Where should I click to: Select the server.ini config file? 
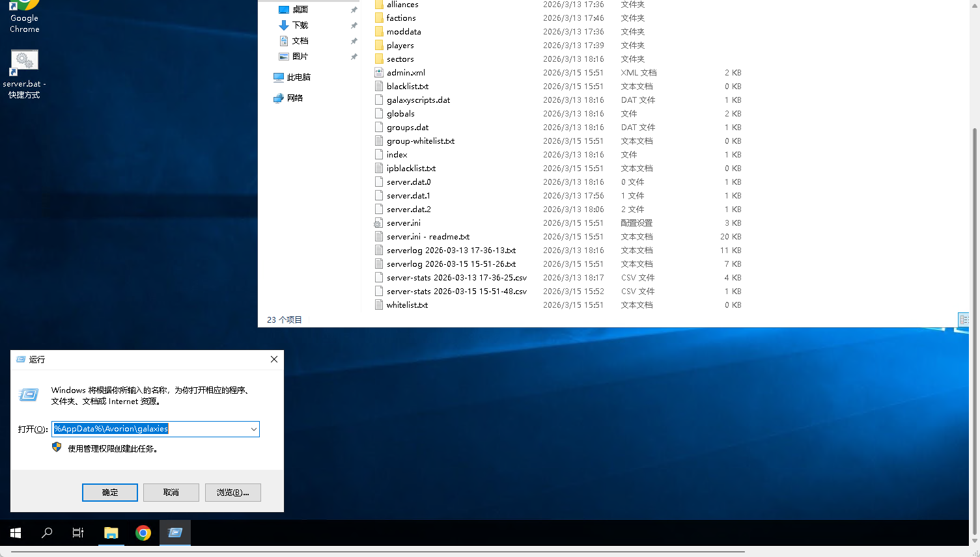point(403,223)
